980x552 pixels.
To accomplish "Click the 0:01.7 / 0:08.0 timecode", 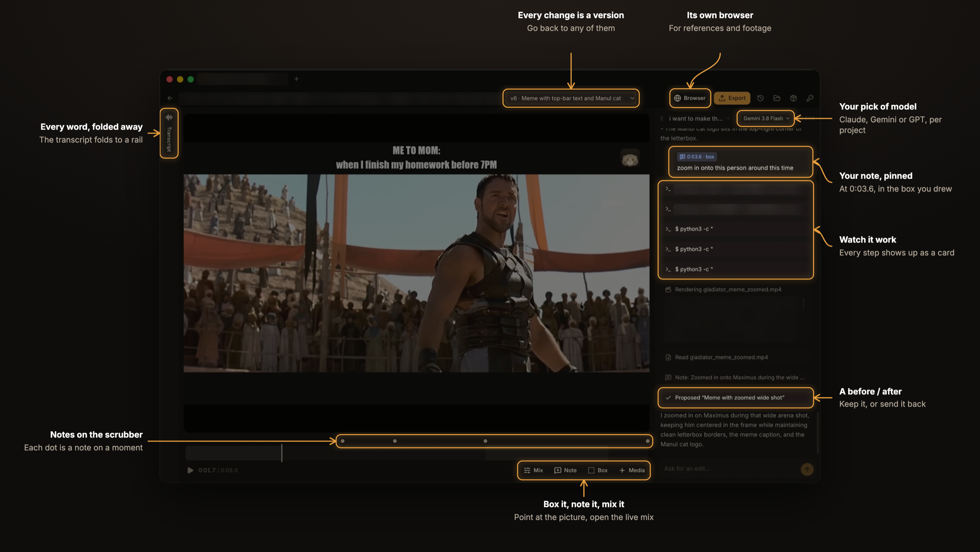I will [218, 470].
